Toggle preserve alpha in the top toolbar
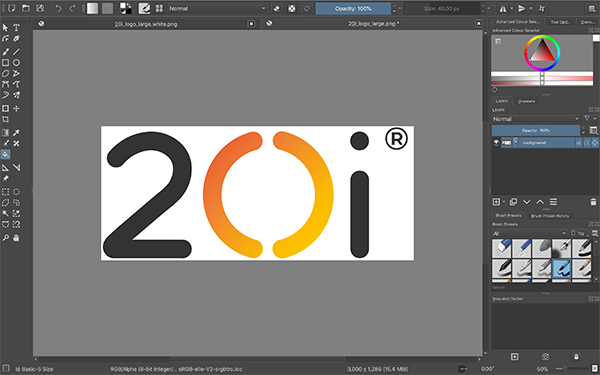Image resolution: width=600 pixels, height=375 pixels. [292, 8]
